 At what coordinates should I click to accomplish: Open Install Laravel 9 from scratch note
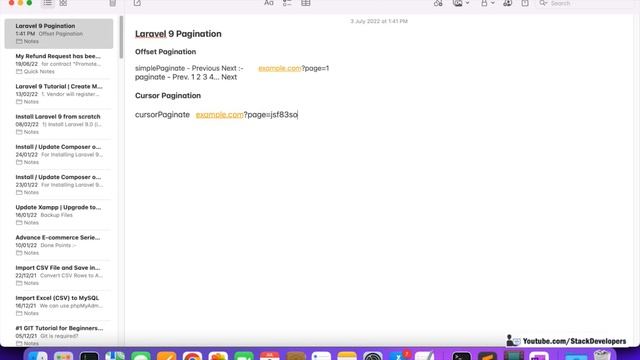tap(59, 124)
